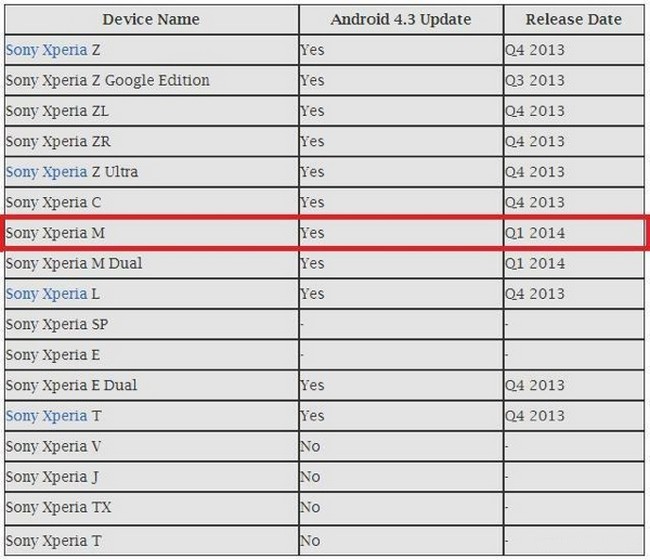
Task: Select the highlighted Sony Xperia M cell
Action: [69, 233]
